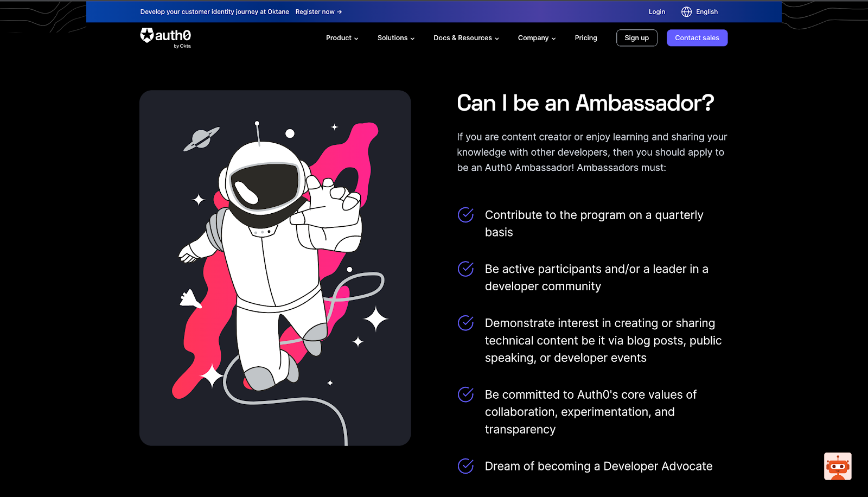Select Pricing in the navigation bar
Screen dimensions: 868x497
[x=586, y=38]
